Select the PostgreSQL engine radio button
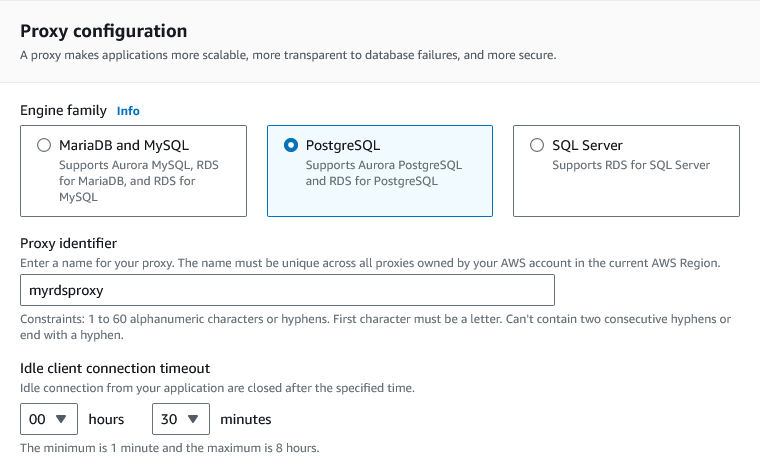This screenshot has height=475, width=760. pyautogui.click(x=291, y=145)
